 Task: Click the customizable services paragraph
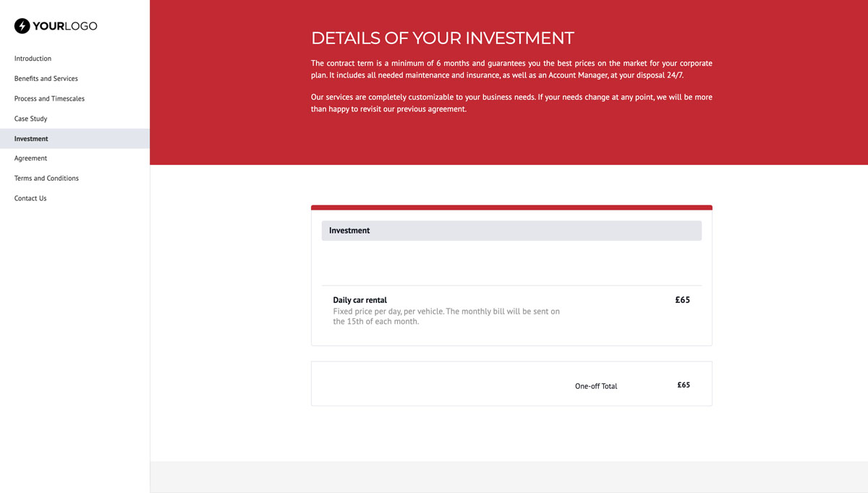tap(511, 103)
